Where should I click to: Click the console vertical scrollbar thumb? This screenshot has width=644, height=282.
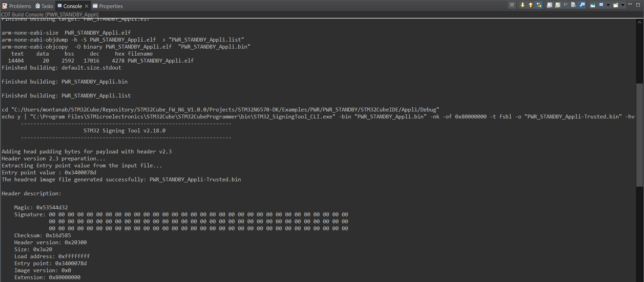[639, 135]
